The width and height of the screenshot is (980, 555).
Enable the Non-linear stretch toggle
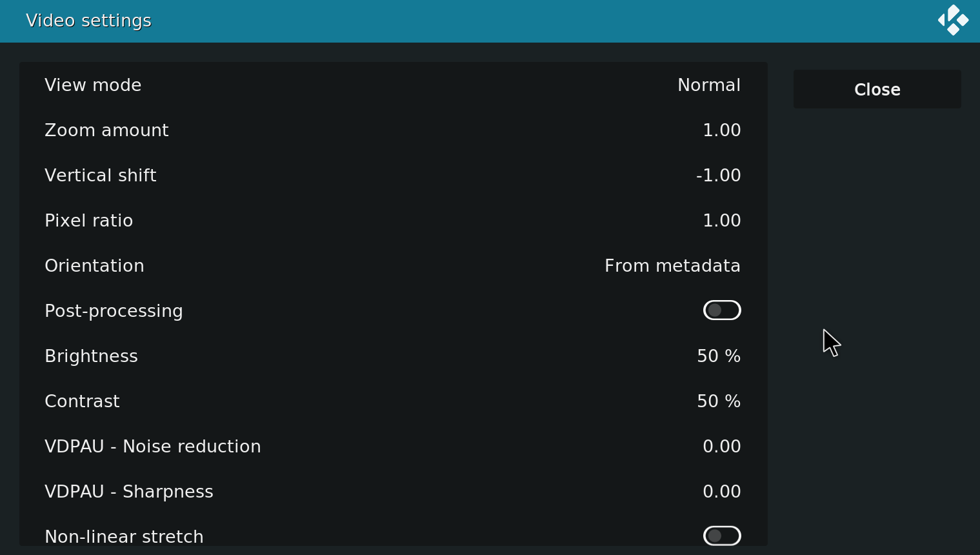[722, 536]
